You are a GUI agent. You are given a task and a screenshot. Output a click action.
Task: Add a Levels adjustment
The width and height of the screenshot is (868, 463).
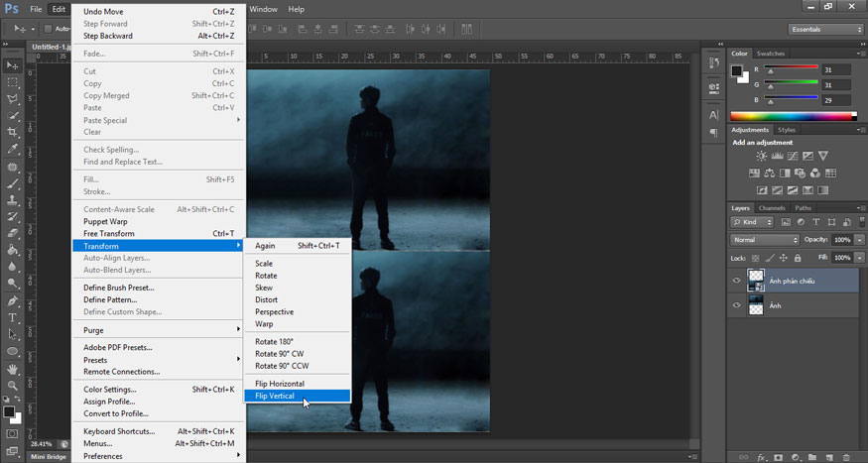[777, 156]
